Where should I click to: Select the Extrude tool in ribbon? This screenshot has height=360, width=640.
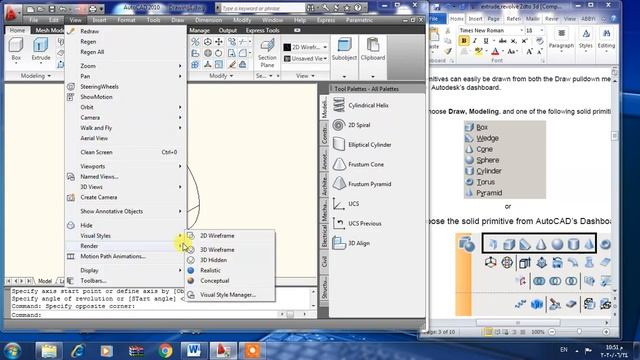click(x=41, y=49)
